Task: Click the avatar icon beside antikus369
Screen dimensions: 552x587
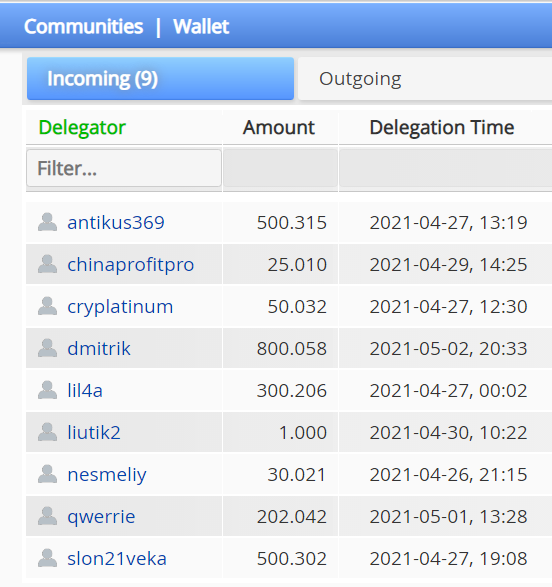Action: pyautogui.click(x=48, y=222)
